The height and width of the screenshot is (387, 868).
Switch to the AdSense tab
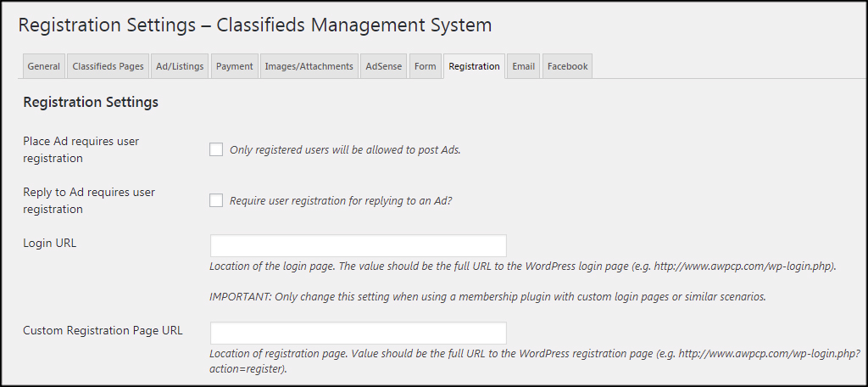click(x=384, y=66)
